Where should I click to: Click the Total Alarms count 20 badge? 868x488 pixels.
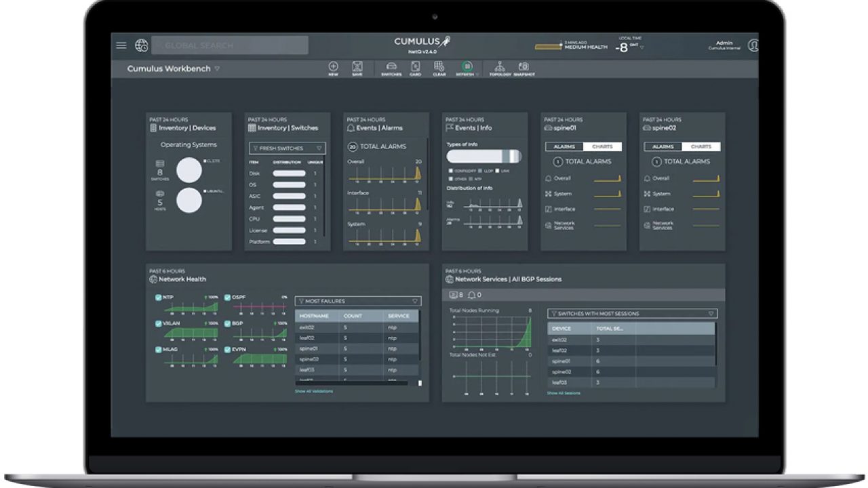353,146
